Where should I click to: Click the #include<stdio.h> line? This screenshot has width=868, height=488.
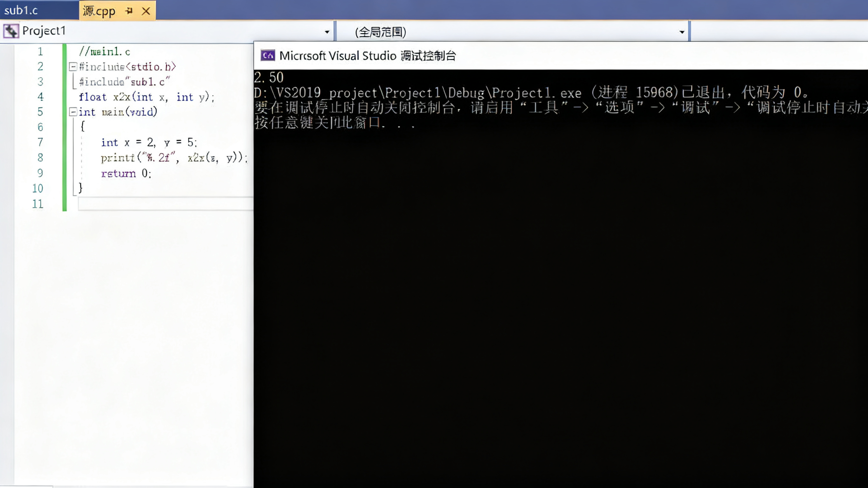pyautogui.click(x=127, y=67)
